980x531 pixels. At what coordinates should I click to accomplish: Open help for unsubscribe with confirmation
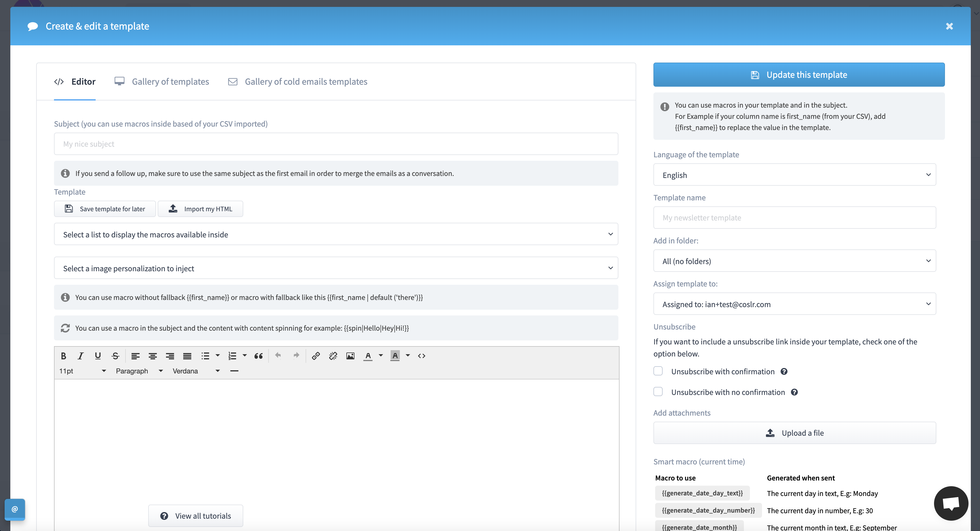784,371
